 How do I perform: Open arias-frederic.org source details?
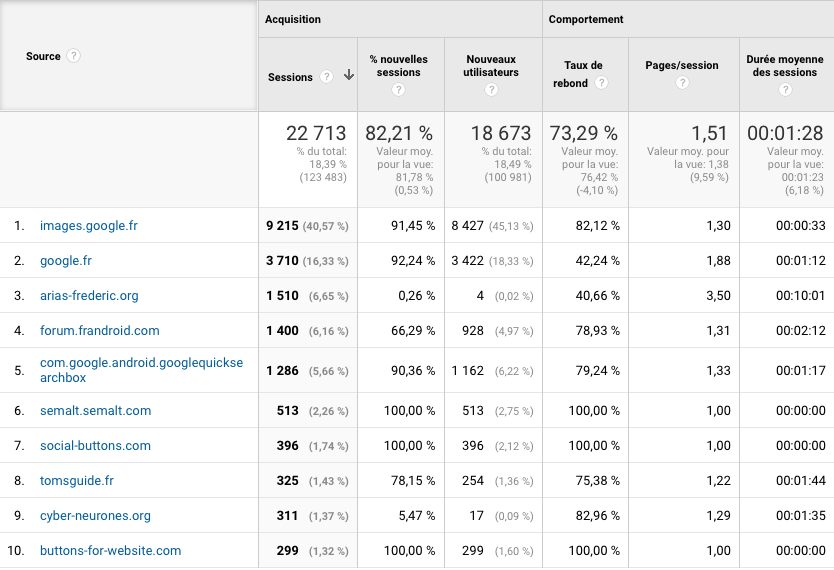click(89, 296)
